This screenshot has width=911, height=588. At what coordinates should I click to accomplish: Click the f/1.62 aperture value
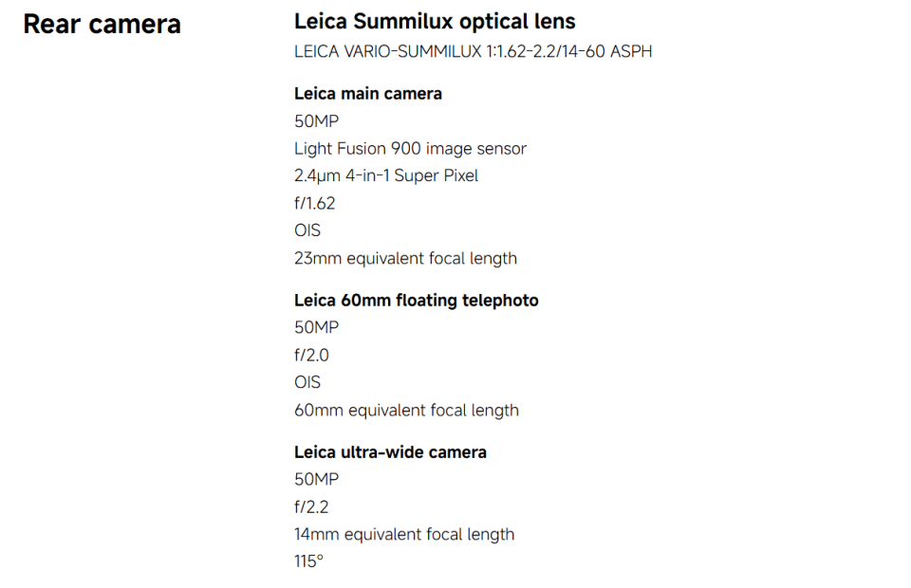[x=314, y=203]
